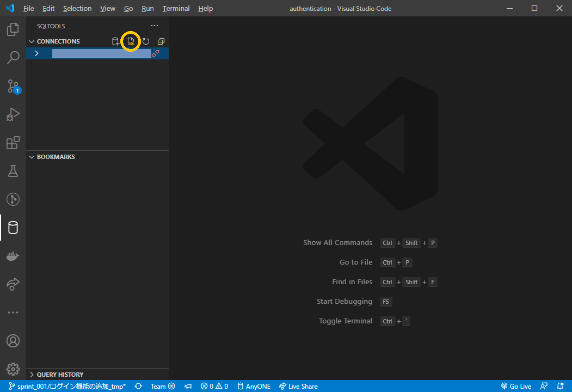Open More Actions for SQLTools panel

coord(155,26)
